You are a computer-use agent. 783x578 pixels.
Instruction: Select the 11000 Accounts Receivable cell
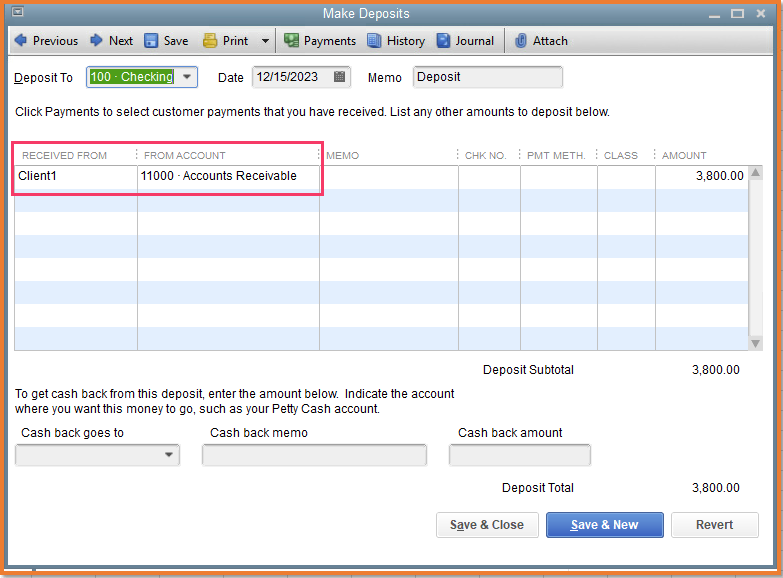(x=228, y=176)
